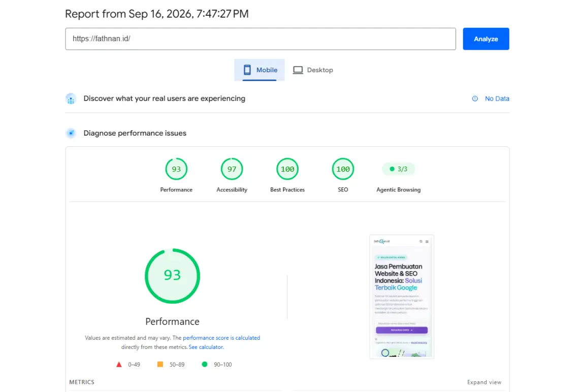The image size is (581, 392).
Task: Click the red triangle 0–49 legend icon
Action: 119,365
